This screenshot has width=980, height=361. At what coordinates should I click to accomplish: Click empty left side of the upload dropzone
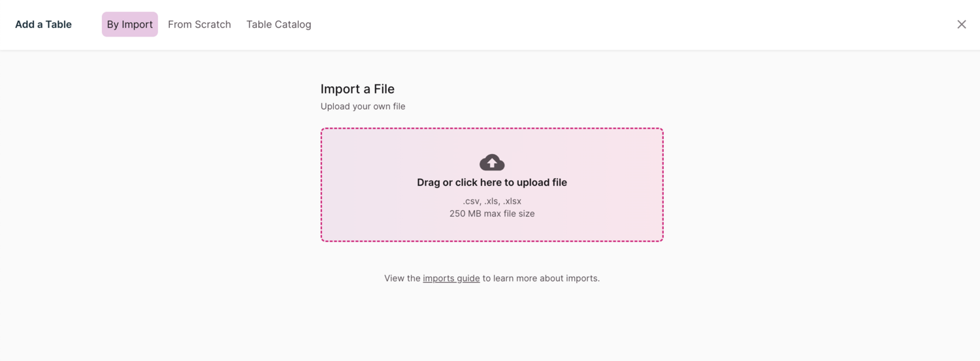point(366,185)
